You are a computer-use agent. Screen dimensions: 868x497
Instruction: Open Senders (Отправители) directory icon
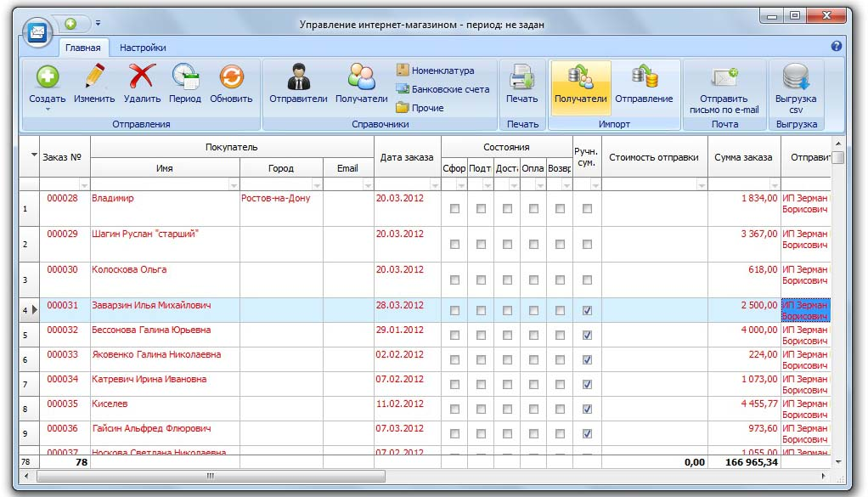[298, 78]
